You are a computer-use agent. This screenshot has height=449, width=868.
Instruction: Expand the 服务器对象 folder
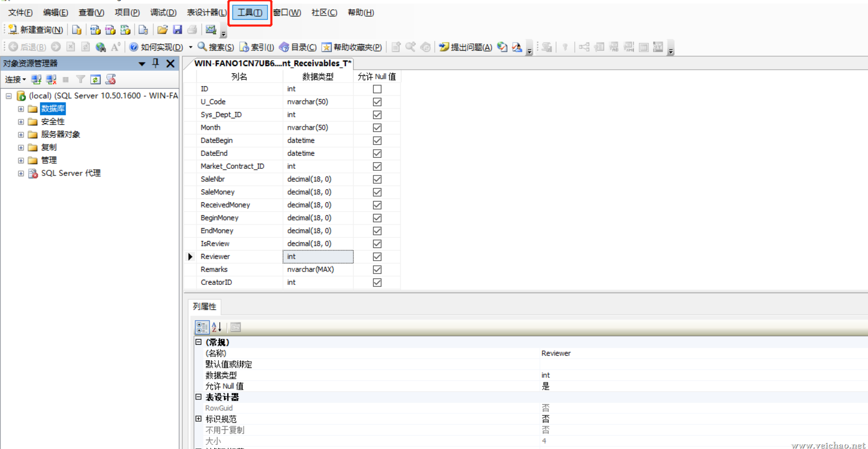click(21, 135)
